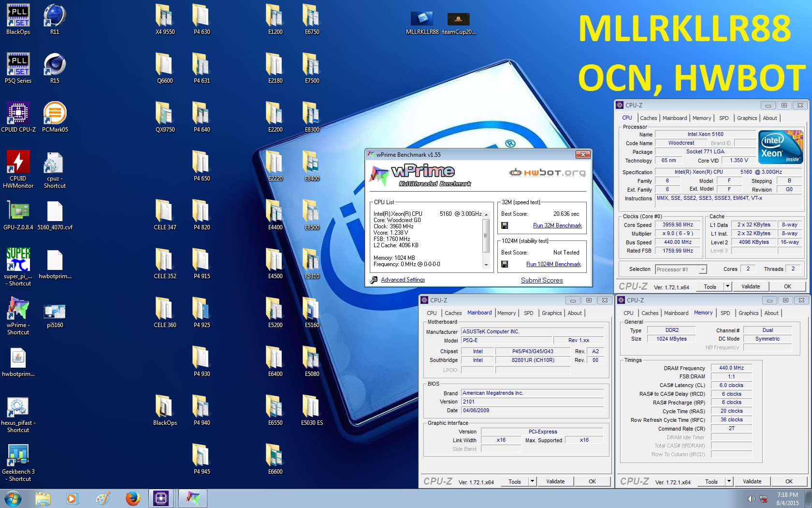Viewport: 812px width, 508px height.
Task: Click the wPrime taskbar button
Action: click(x=192, y=498)
